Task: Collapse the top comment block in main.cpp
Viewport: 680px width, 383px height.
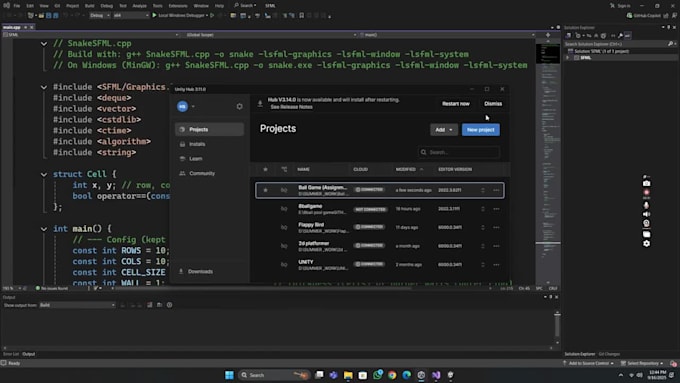Action: [x=44, y=43]
